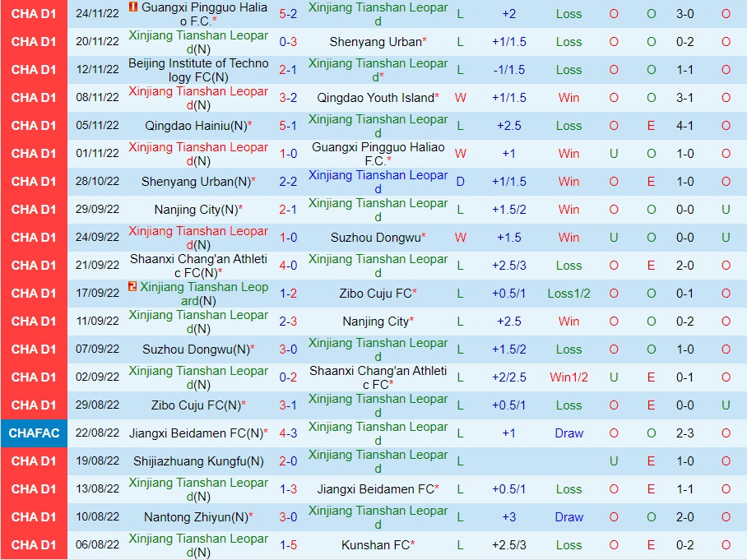The image size is (747, 560).
Task: Click the date 06/08/22
Action: 97,544
